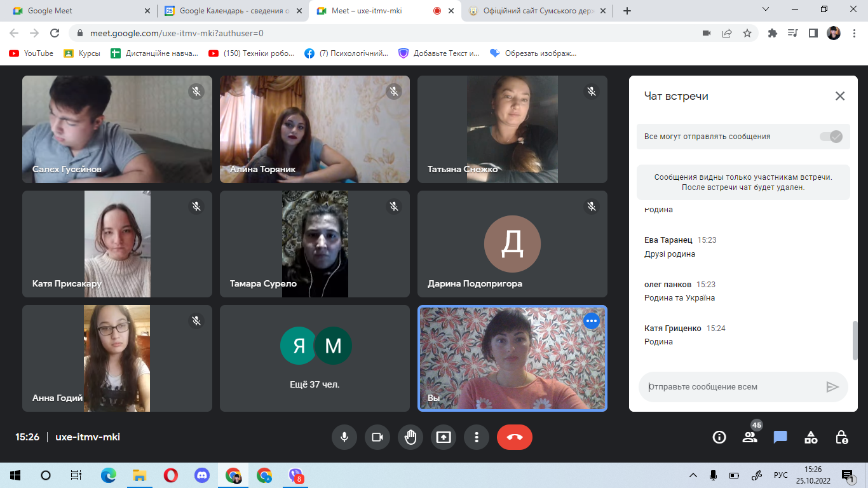The image size is (868, 488).
Task: Click the send message arrow icon
Action: click(x=832, y=387)
